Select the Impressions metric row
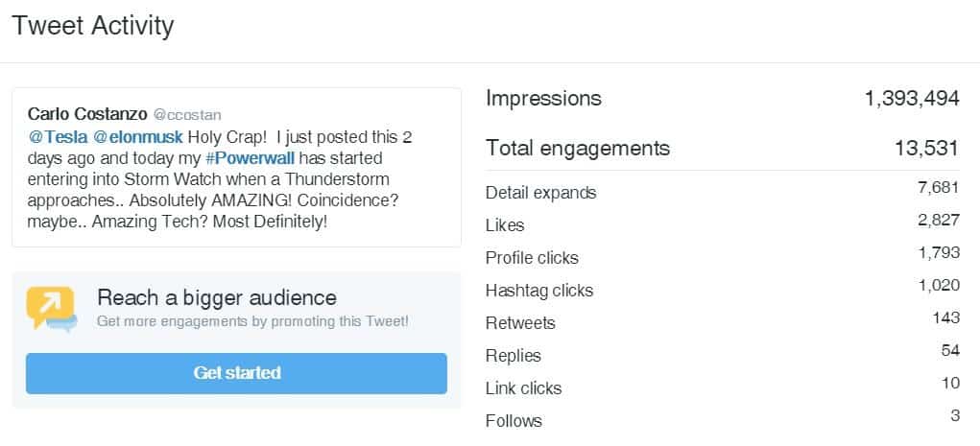Viewport: 980px width, 446px height. coord(723,98)
